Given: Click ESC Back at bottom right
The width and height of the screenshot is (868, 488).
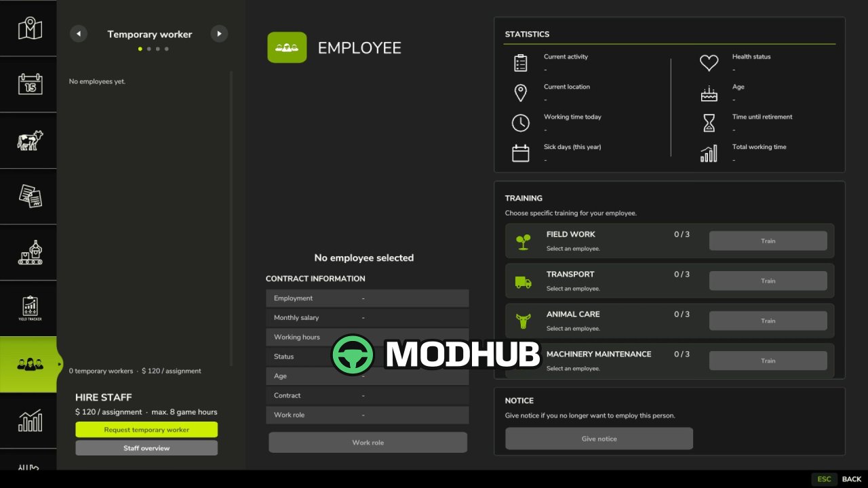Looking at the screenshot, I should point(837,479).
